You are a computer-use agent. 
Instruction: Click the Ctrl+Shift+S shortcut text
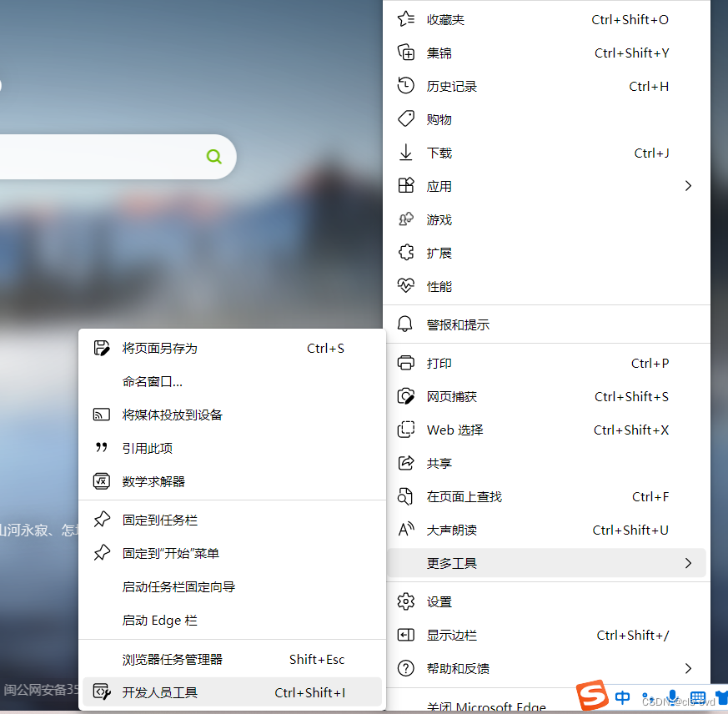(631, 397)
